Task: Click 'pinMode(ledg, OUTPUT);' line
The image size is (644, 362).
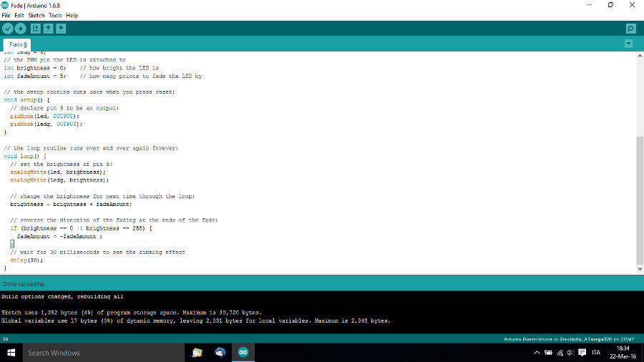Action: point(47,124)
